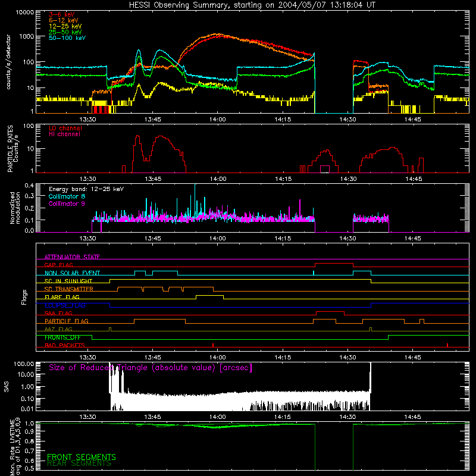Click the SAA FLAG label
Image resolution: width=476 pixels, height=476 pixels.
tap(58, 313)
